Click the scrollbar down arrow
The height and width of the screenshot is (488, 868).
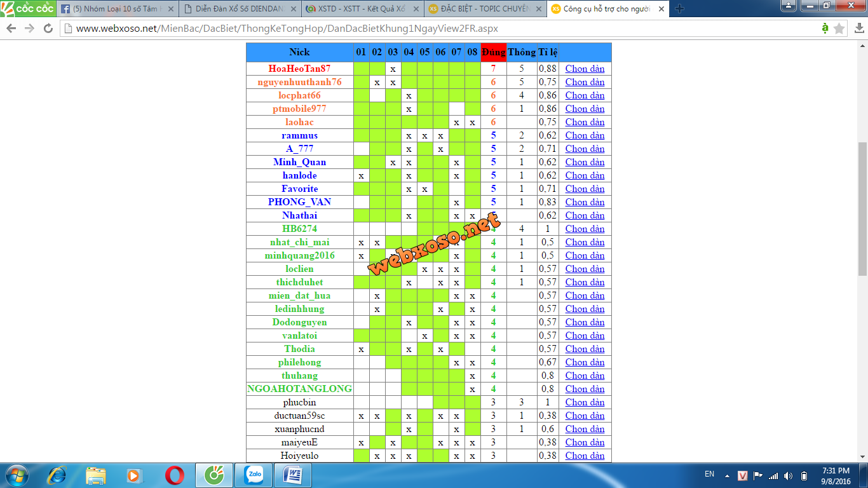coord(862,456)
